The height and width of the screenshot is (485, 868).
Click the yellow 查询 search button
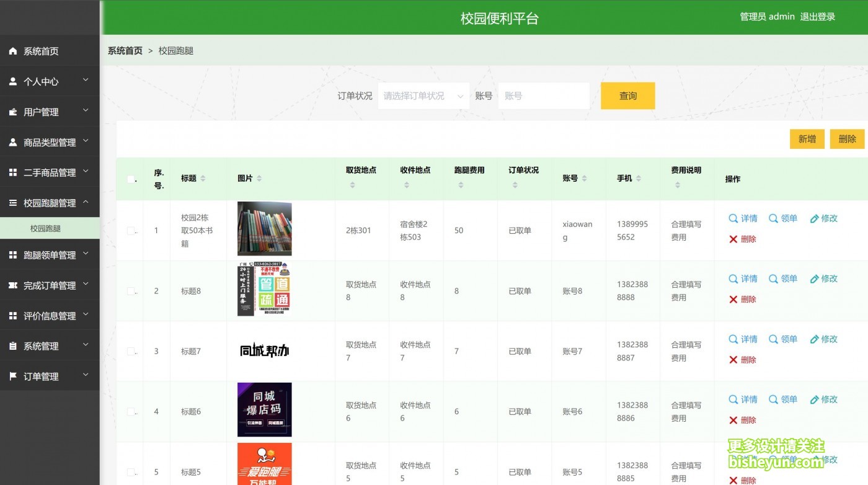(627, 96)
